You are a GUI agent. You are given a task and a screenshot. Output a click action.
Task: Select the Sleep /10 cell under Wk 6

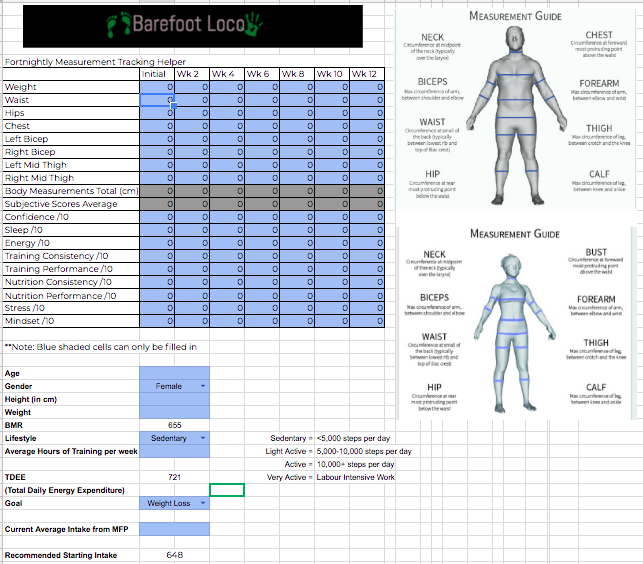(260, 230)
